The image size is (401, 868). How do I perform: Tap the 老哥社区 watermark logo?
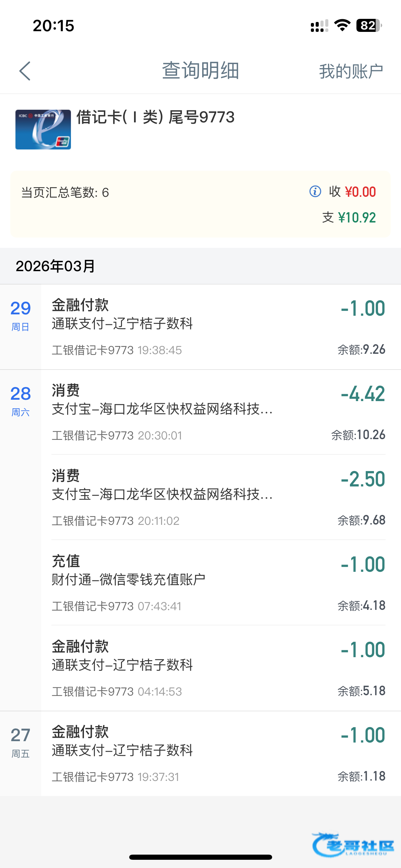(353, 844)
